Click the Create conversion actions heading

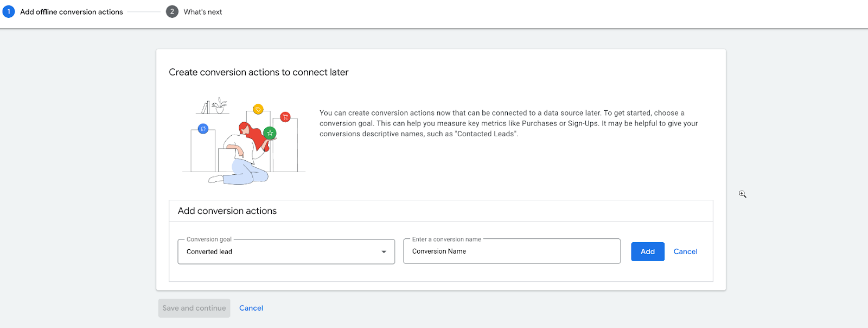259,72
